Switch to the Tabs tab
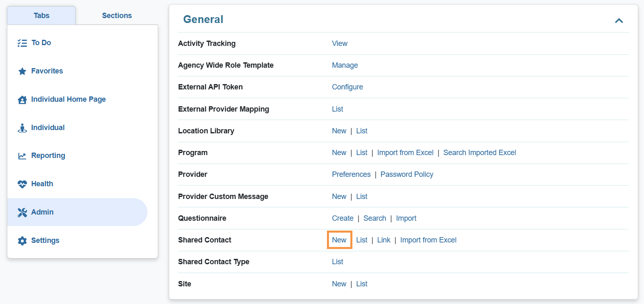Image resolution: width=644 pixels, height=304 pixels. tap(41, 15)
